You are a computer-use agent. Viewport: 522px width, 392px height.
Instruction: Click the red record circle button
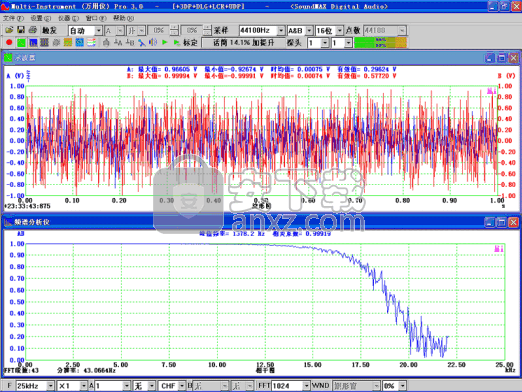tap(9, 43)
